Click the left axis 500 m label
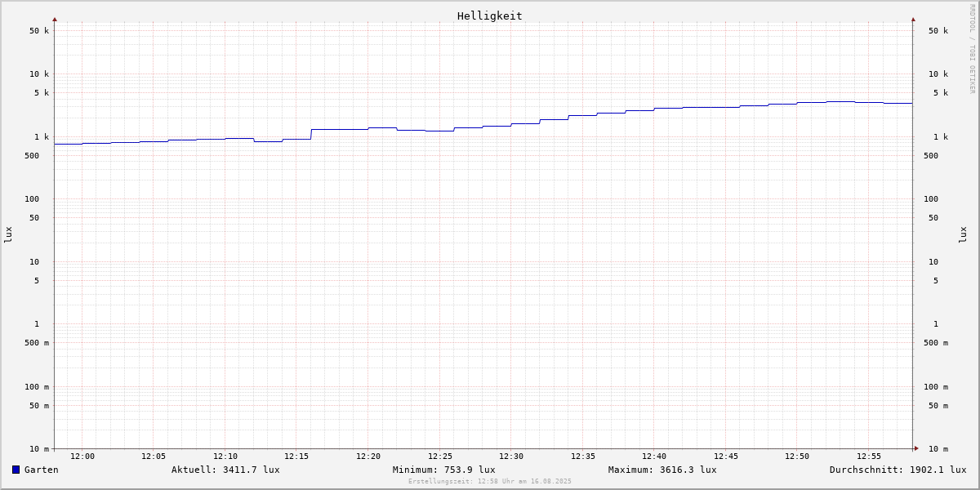Viewport: 980px width, 490px height. point(37,343)
